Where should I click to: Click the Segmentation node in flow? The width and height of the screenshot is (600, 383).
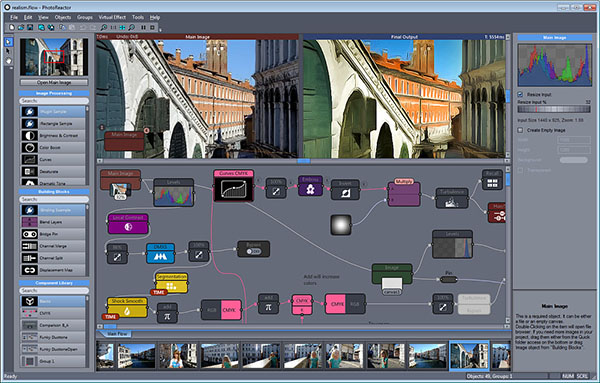tap(171, 283)
